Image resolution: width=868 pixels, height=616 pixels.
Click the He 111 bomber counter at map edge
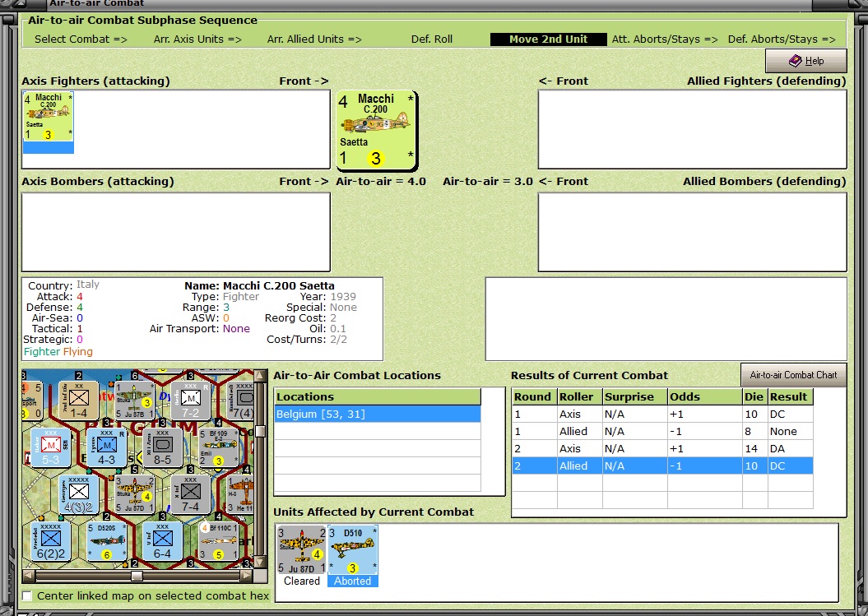pos(240,494)
